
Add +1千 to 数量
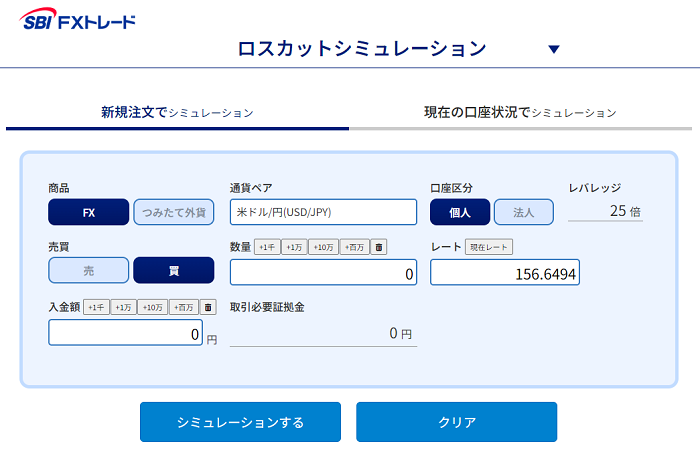pyautogui.click(x=267, y=247)
